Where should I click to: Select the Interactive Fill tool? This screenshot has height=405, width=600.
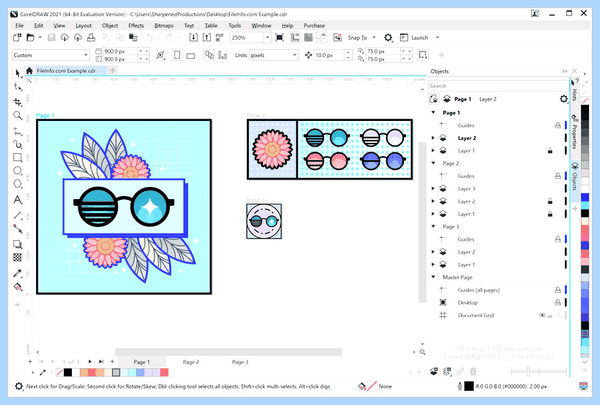click(17, 287)
